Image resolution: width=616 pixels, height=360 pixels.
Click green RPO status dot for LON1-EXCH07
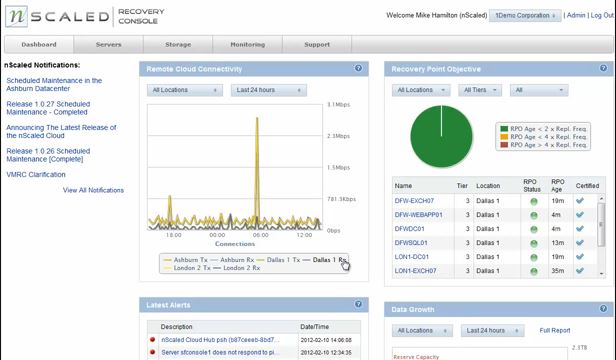pos(534,271)
